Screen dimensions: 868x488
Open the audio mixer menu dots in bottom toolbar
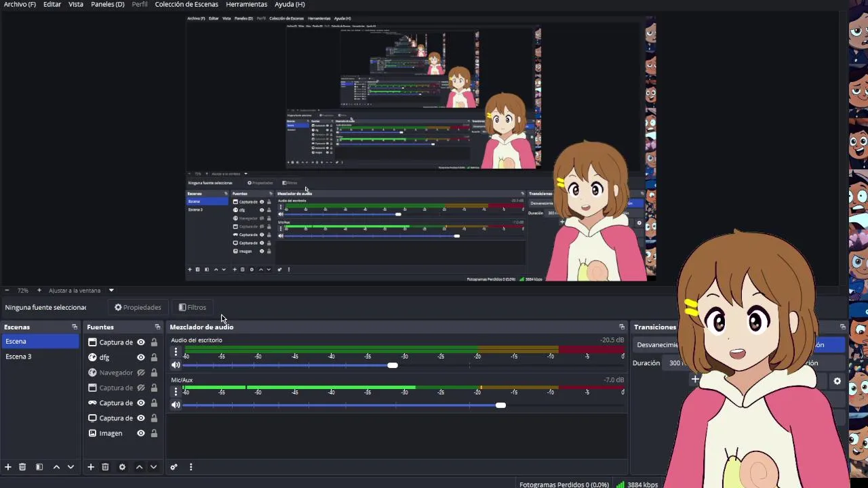(191, 467)
